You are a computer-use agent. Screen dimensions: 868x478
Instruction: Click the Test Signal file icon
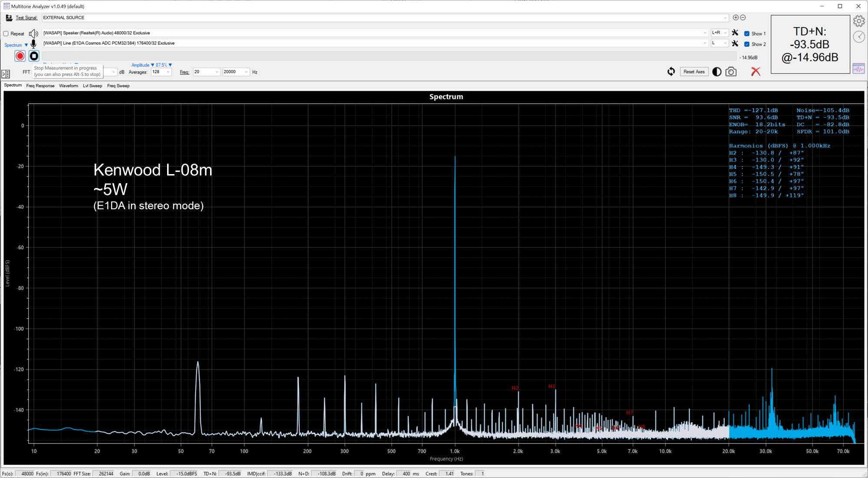coord(9,18)
